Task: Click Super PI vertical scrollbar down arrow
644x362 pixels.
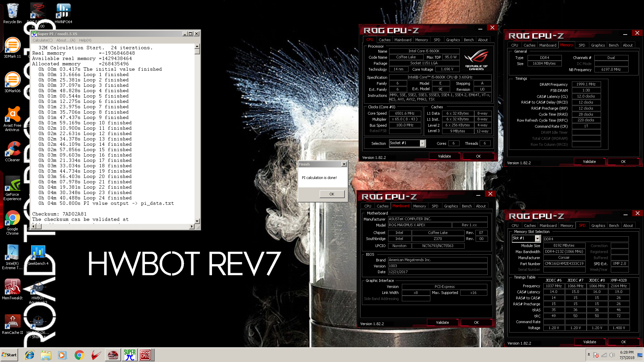Action: pyautogui.click(x=197, y=221)
